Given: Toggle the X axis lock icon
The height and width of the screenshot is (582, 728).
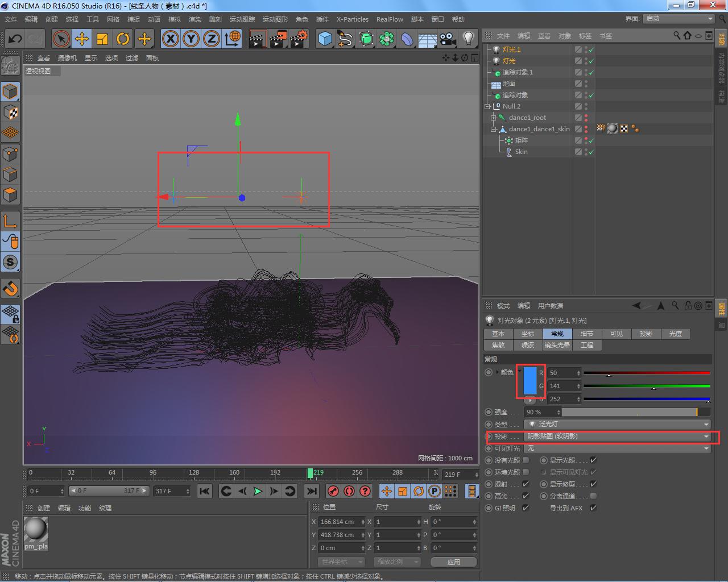Looking at the screenshot, I should coord(170,39).
